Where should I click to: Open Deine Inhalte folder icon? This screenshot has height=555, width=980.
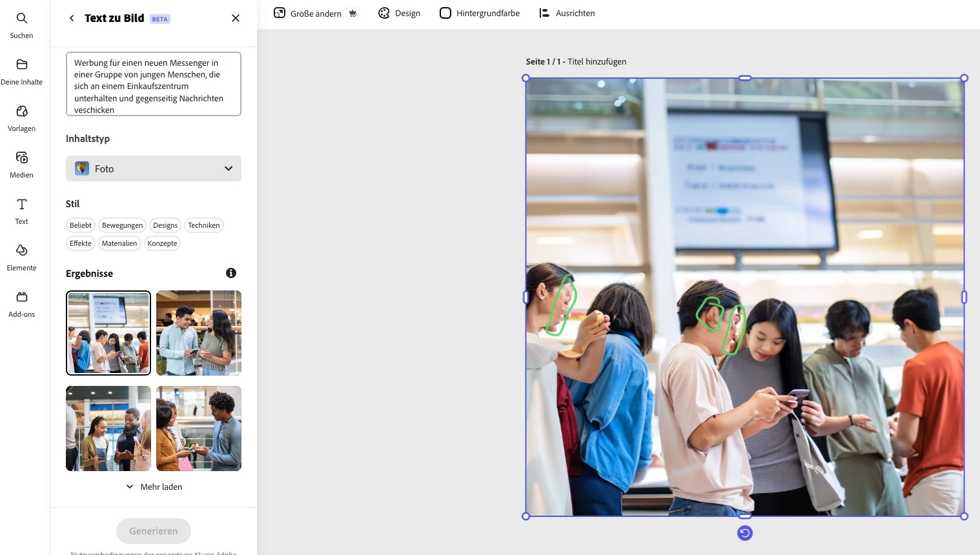point(21,65)
